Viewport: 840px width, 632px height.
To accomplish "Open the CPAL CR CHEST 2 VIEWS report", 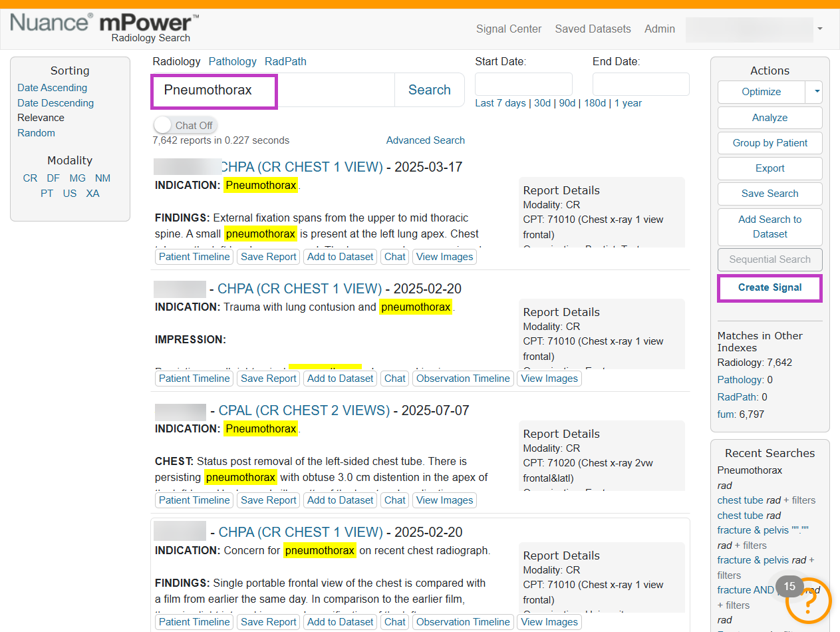I will (304, 410).
